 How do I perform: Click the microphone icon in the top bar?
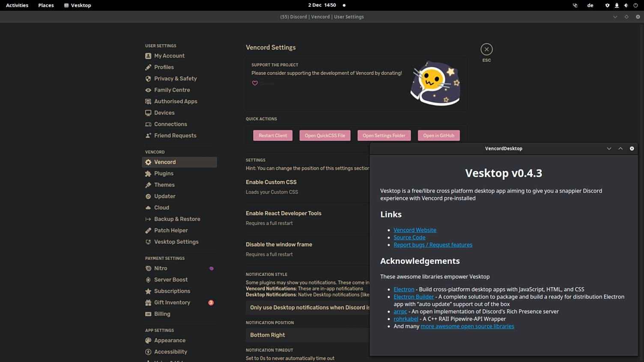coord(617,5)
